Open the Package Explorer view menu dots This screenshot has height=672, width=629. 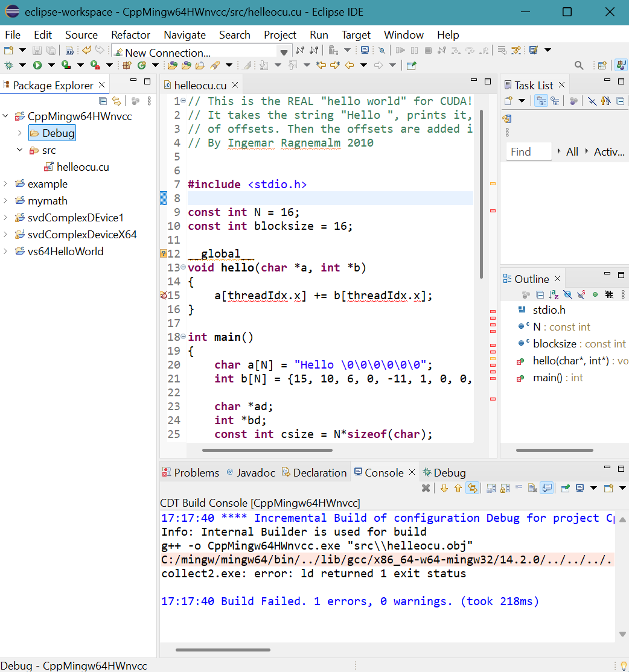point(149,101)
